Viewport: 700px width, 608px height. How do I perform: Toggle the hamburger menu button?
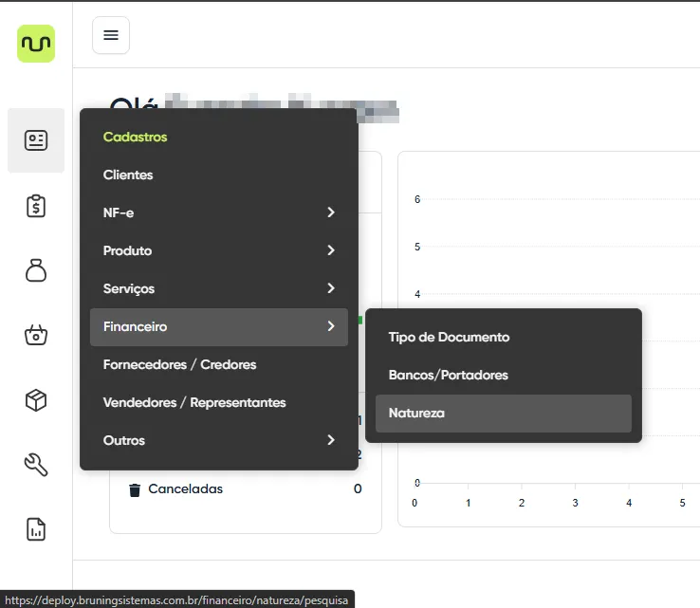point(111,35)
